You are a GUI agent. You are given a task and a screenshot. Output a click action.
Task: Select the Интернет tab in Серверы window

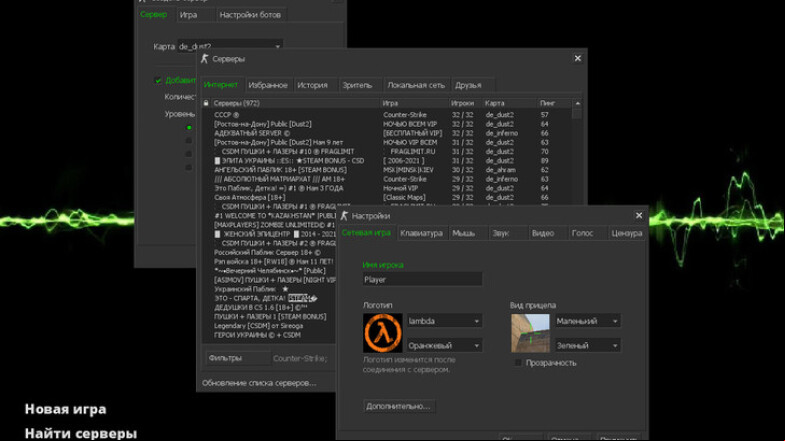pyautogui.click(x=221, y=85)
